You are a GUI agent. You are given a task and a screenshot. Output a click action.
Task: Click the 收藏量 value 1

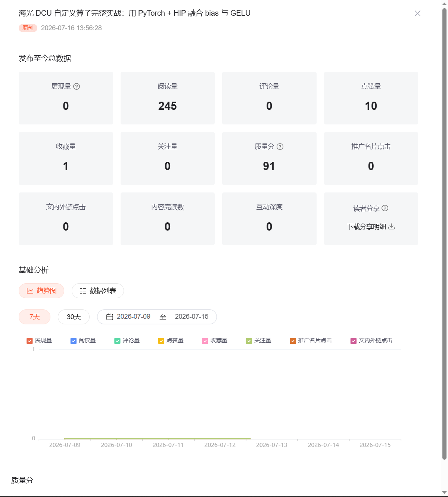pos(66,166)
